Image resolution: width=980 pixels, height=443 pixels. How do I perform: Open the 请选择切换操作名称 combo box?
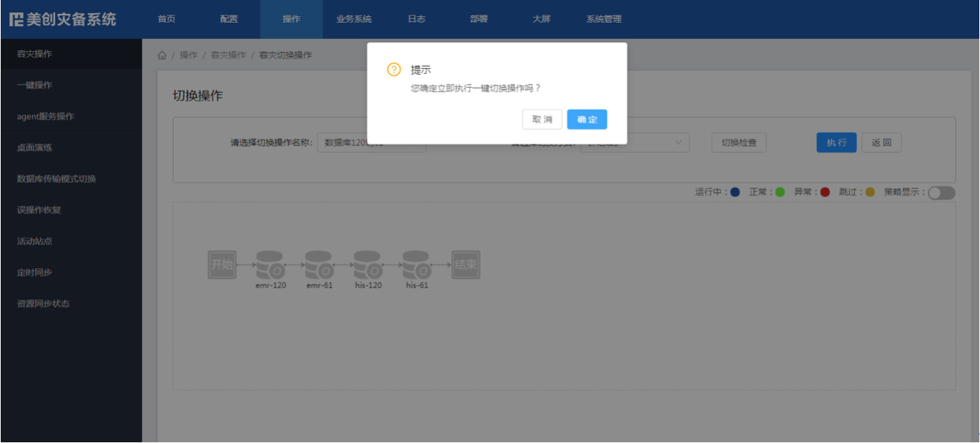372,143
